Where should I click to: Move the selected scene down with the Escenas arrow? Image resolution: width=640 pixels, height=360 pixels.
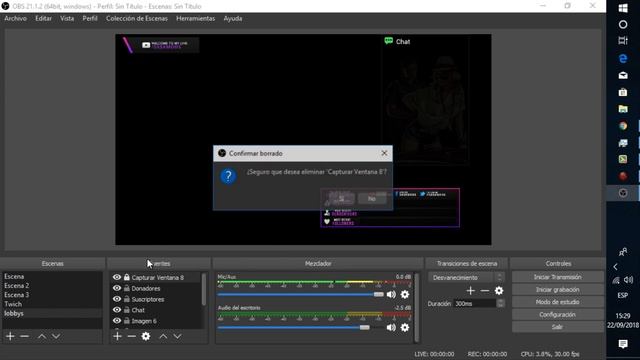(56, 336)
